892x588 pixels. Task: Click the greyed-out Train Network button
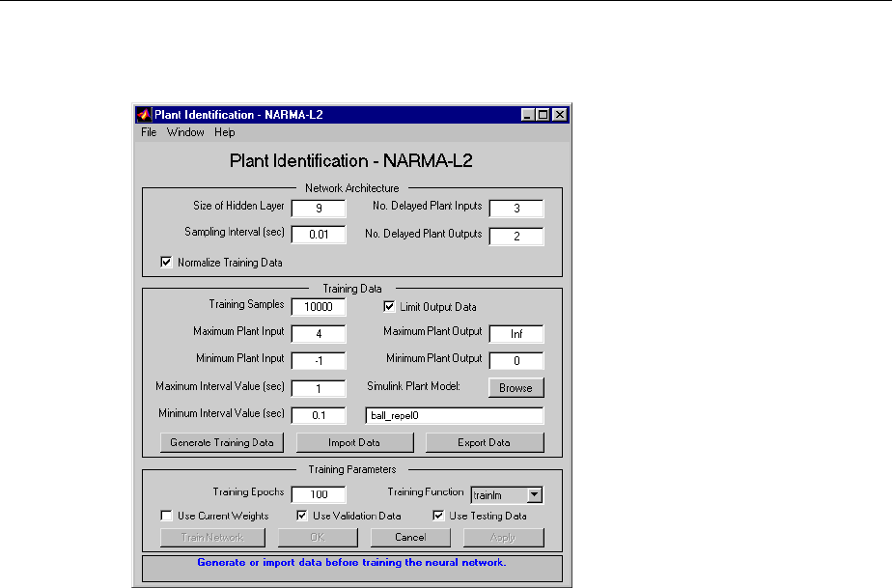[212, 538]
